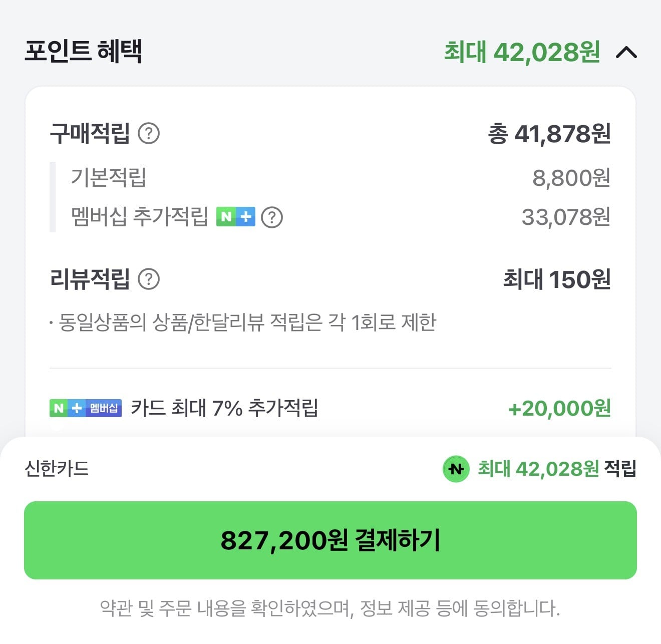Tap the green Naver Pay point icon
This screenshot has height=644, width=661.
click(x=456, y=469)
